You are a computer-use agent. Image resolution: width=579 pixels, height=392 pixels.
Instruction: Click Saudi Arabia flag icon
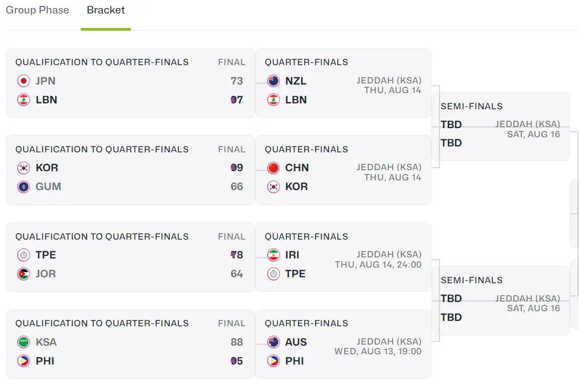click(x=23, y=342)
